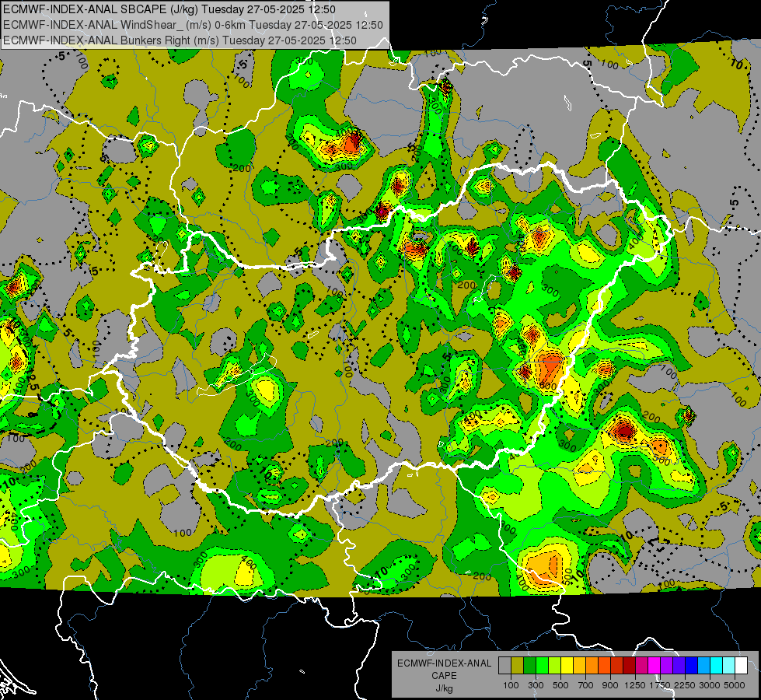Click the 5000 legend scale label
Screen dimensions: 761x700
coord(735,685)
